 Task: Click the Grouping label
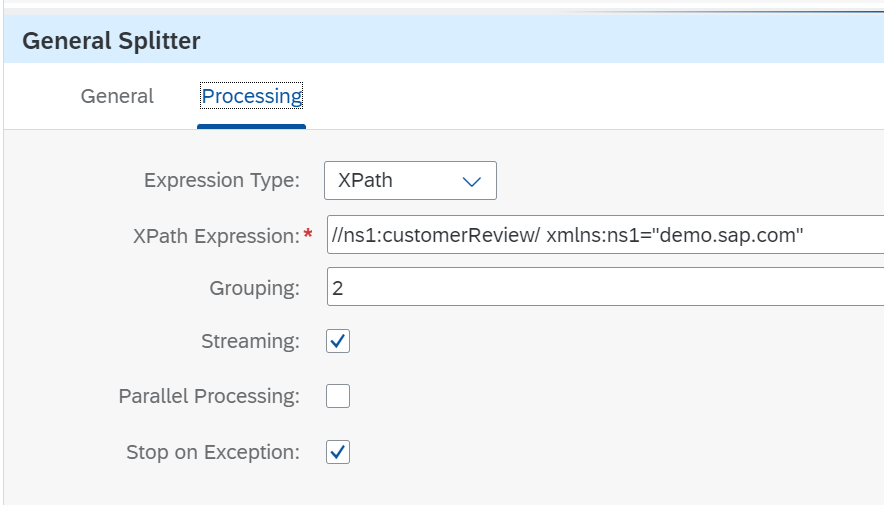[x=254, y=288]
